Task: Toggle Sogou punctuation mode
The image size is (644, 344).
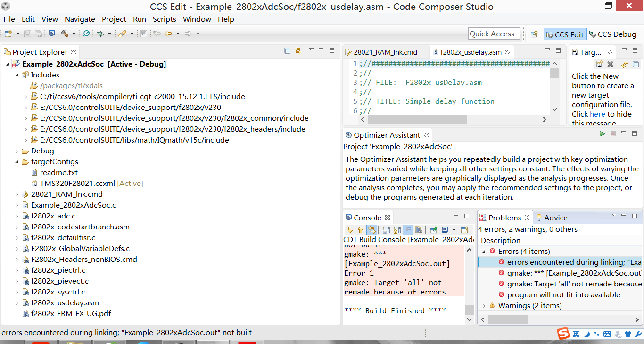Action: (x=597, y=335)
